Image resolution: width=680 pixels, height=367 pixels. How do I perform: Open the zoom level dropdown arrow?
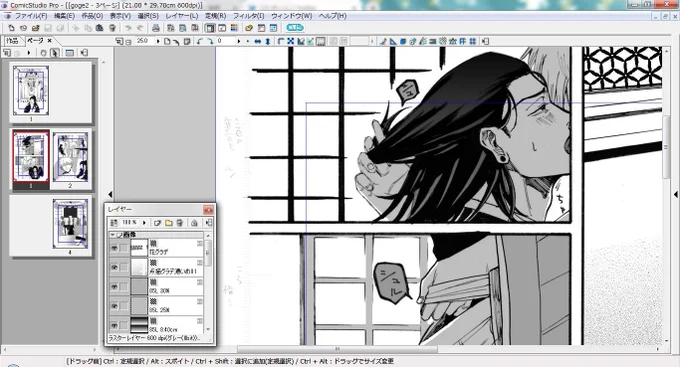click(x=158, y=41)
